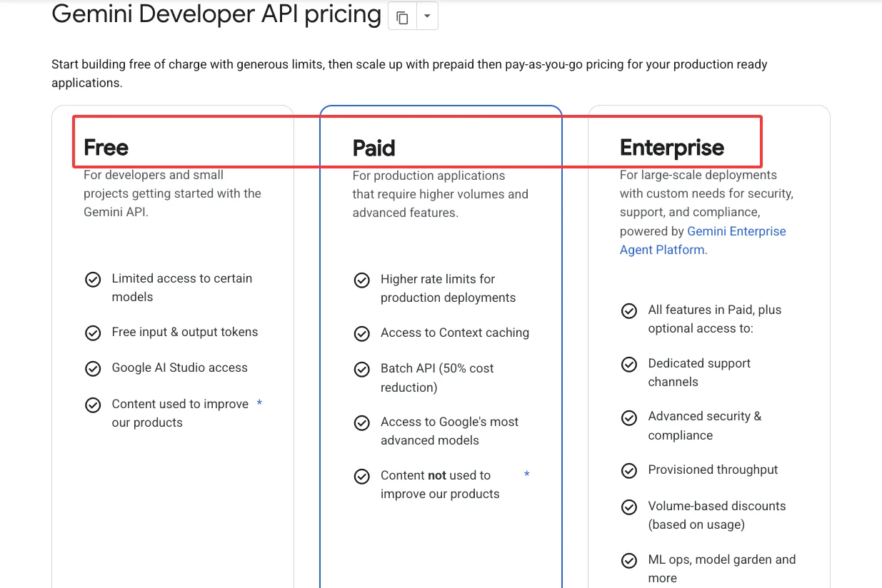Click the text Provisioned throughput
This screenshot has height=588, width=882.
[713, 470]
